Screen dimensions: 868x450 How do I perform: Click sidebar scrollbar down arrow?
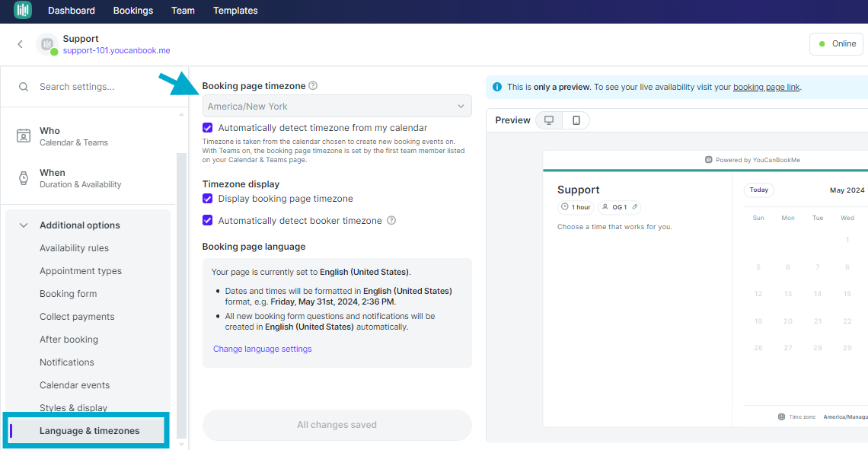tap(181, 445)
